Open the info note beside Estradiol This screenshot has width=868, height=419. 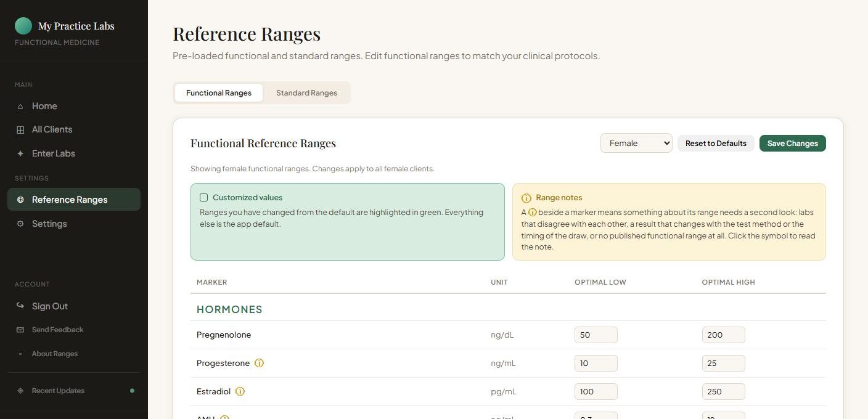point(240,391)
